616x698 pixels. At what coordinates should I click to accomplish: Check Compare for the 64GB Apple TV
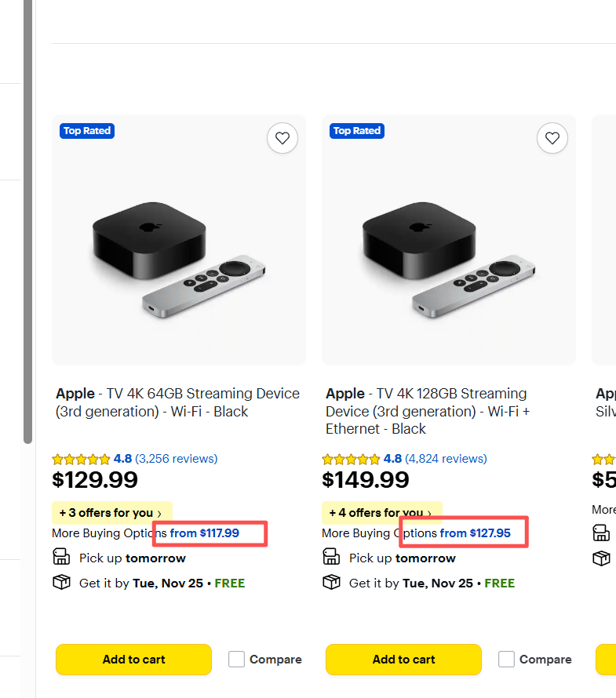(x=236, y=660)
